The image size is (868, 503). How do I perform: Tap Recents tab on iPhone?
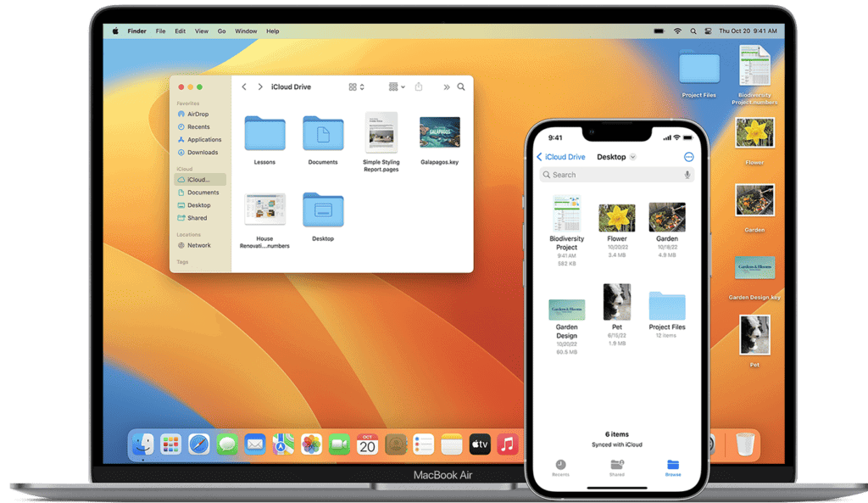coord(560,467)
